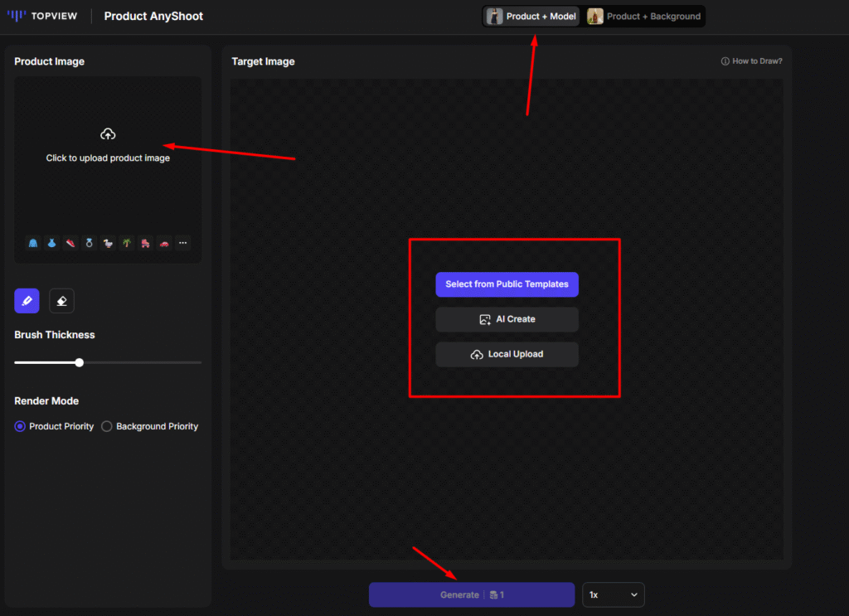Show more sample products via three dots
This screenshot has height=616, width=849.
pyautogui.click(x=183, y=244)
